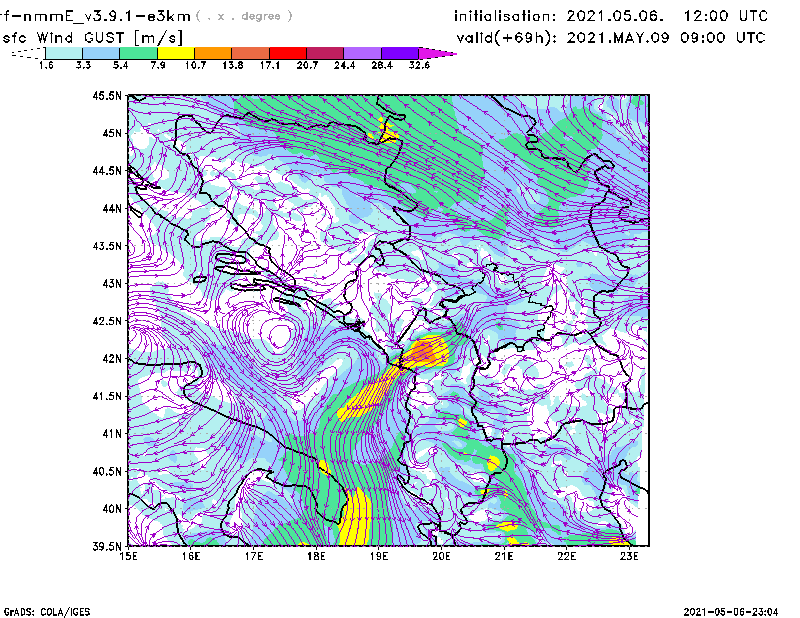Click the legend value '32.6'
The height and width of the screenshot is (618, 800).
pyautogui.click(x=419, y=65)
